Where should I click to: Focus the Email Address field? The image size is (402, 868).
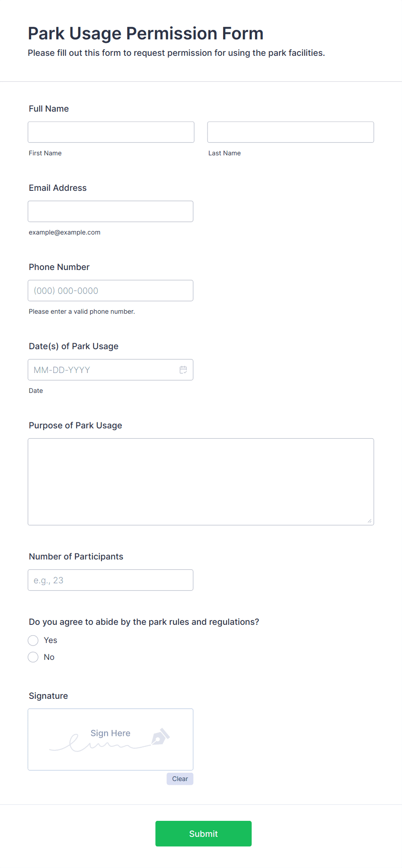[x=111, y=211]
